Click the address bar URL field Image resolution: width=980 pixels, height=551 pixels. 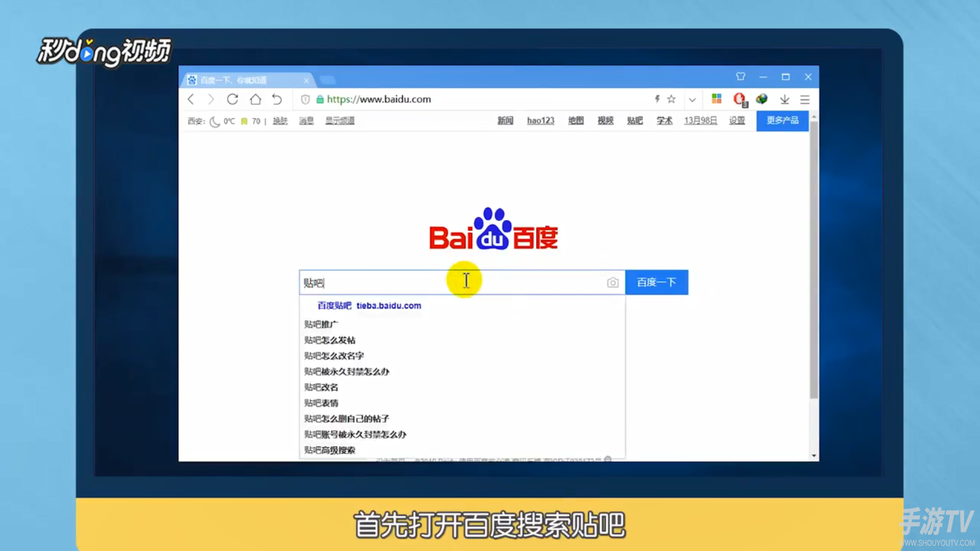click(379, 99)
